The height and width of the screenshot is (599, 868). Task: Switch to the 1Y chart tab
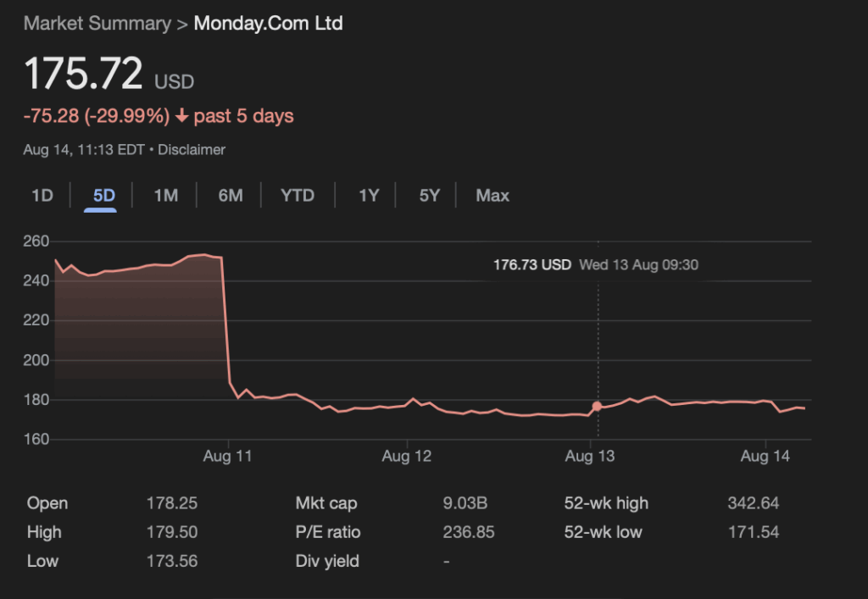click(369, 196)
